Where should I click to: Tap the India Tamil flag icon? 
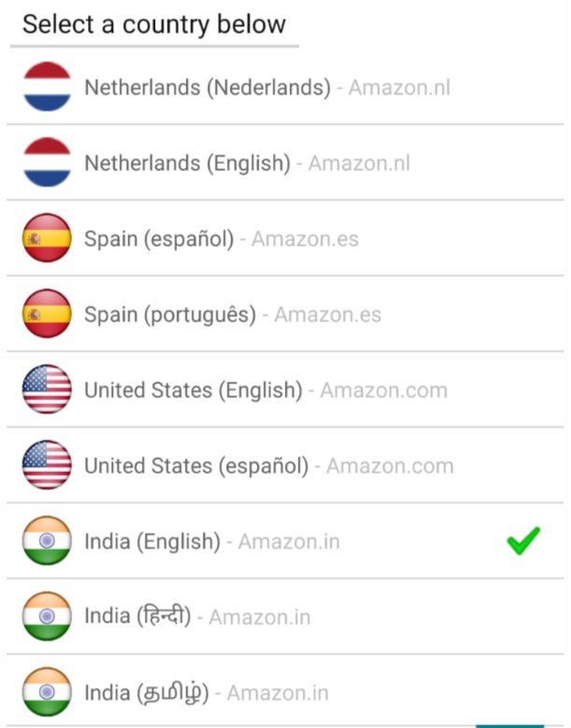(x=47, y=692)
